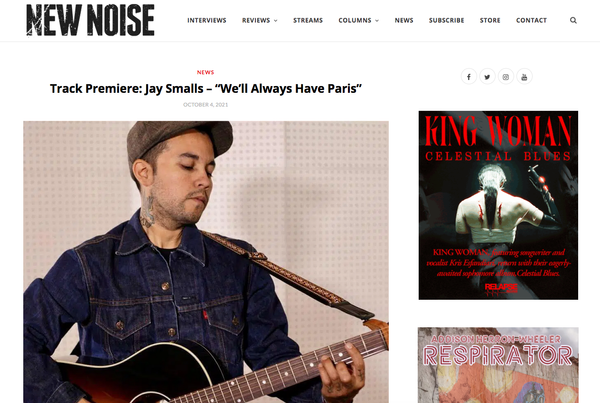Open the Twitter social icon

[487, 77]
